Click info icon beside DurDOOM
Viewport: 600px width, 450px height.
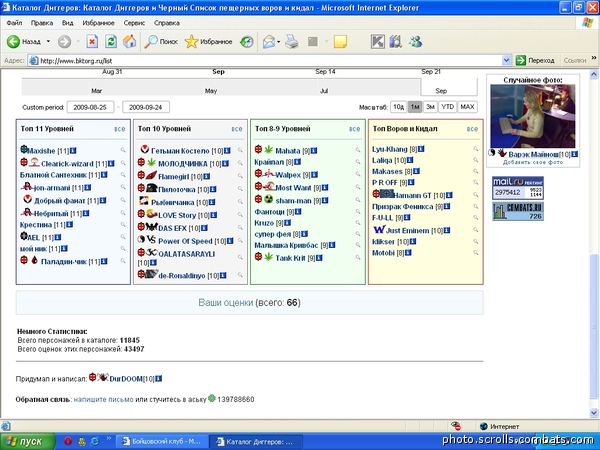pyautogui.click(x=158, y=378)
